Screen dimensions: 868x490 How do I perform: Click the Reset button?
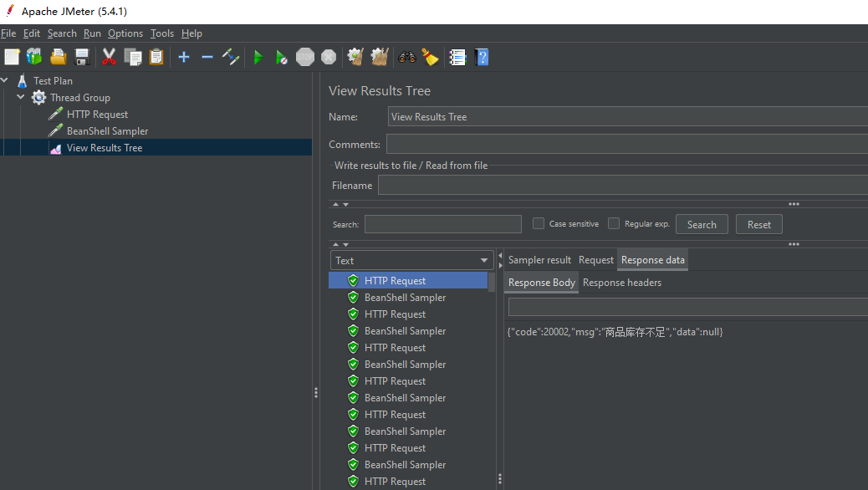click(x=759, y=224)
